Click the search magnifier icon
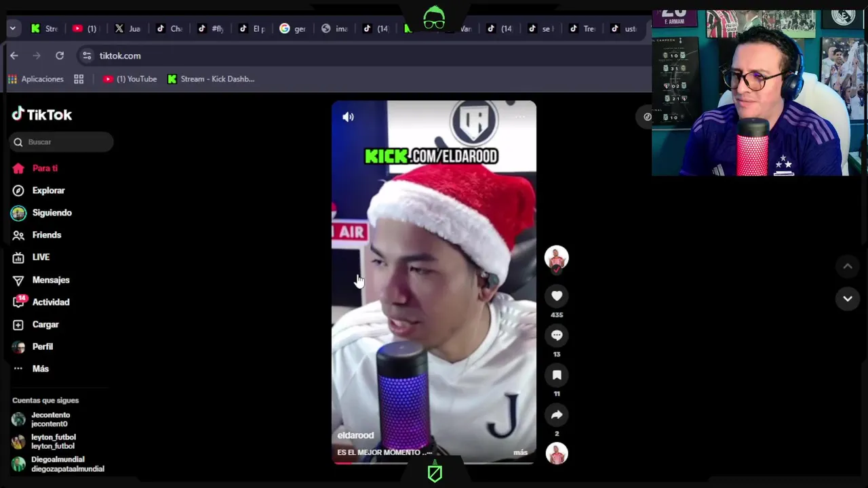Screen dimensions: 868x488 [x=18, y=142]
